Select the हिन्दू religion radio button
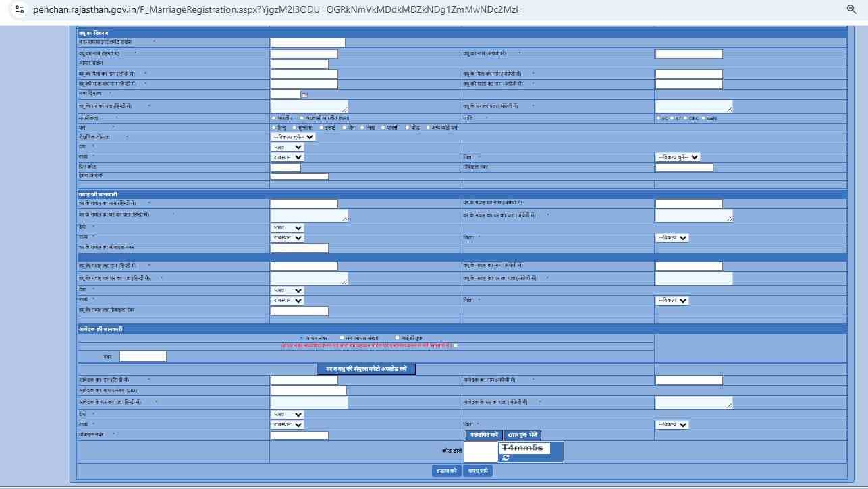868x489 pixels. 273,127
